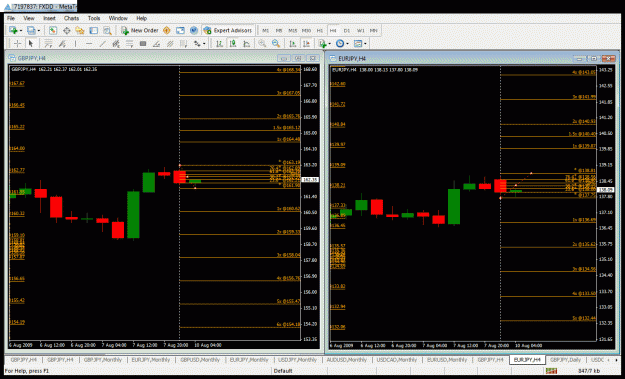This screenshot has height=379, width=625.
Task: Expand the Periods dropdown arrow
Action: 347,43
